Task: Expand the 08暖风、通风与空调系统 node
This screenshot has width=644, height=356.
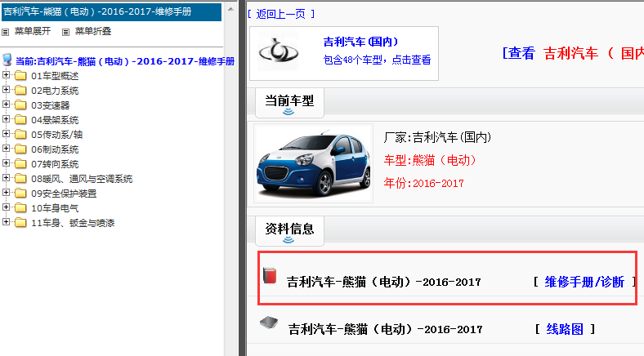Action: 6,178
